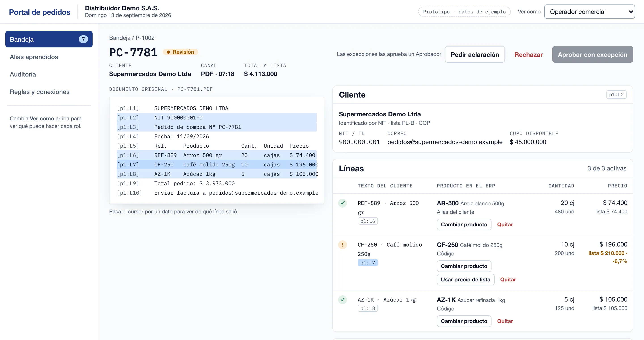644x340 pixels.
Task: Click Cambiar producto for AR-500 Arroz blanco
Action: pyautogui.click(x=464, y=225)
